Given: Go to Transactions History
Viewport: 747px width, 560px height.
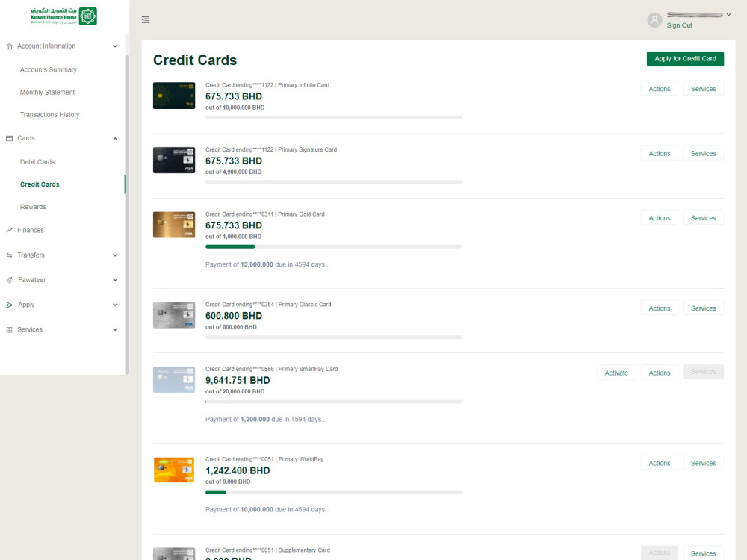Looking at the screenshot, I should [49, 115].
